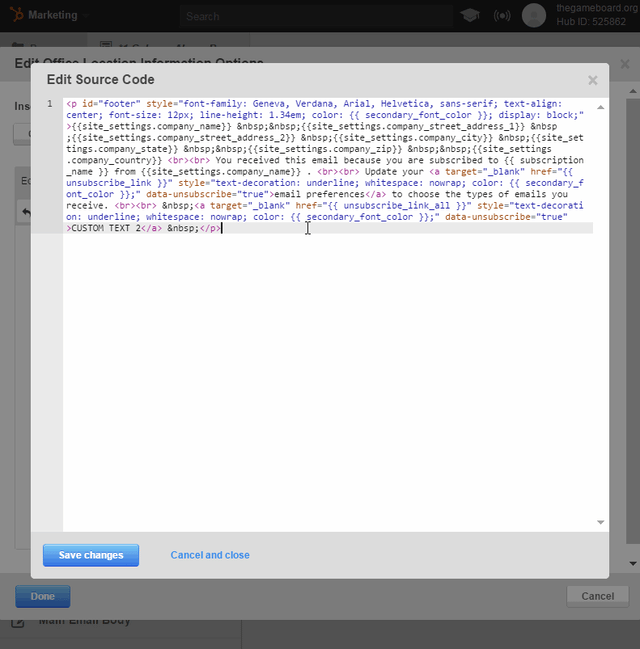
Task: Focus the top Search field
Action: tap(316, 17)
